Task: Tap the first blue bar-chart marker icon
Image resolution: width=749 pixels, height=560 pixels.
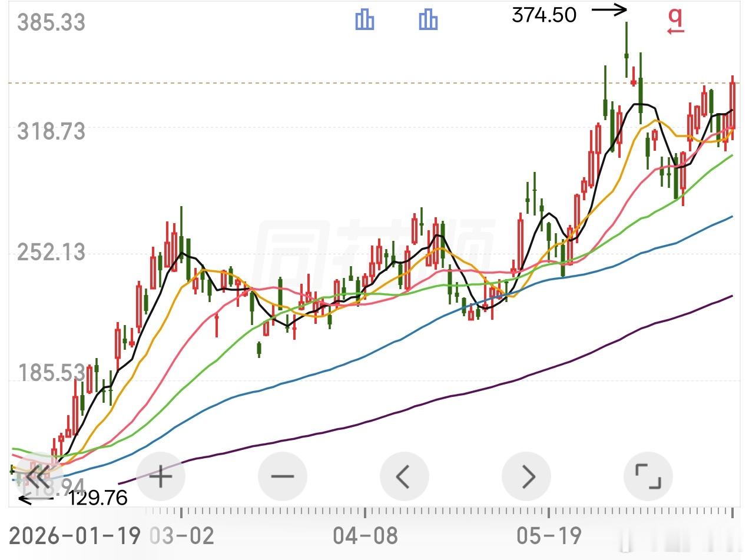Action: [x=364, y=19]
